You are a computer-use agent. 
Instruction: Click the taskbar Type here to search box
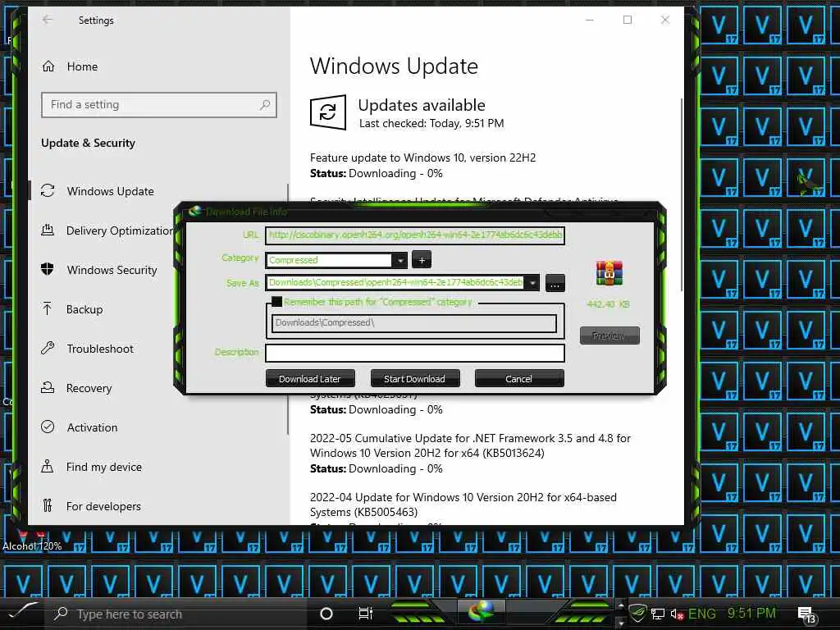[177, 614]
